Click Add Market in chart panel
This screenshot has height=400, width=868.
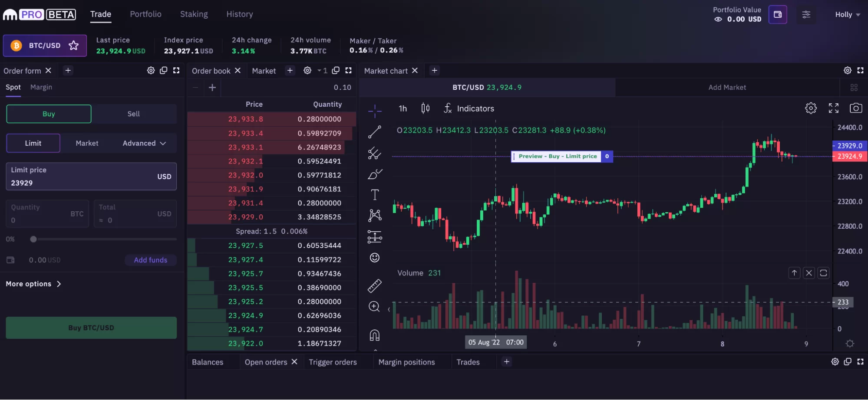[727, 87]
